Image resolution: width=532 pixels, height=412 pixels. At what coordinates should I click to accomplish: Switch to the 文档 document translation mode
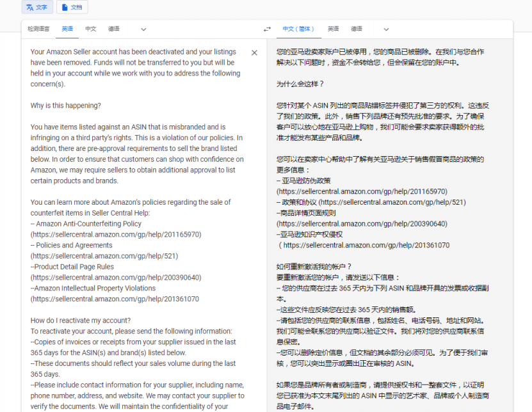(72, 7)
